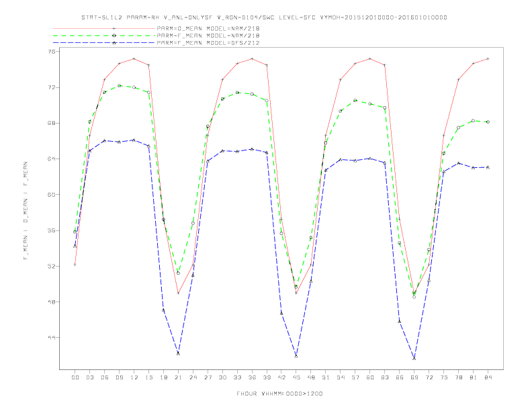Image resolution: width=532 pixels, height=411 pixels.
Task: Click x-axis tick label 45
Action: [x=296, y=377]
